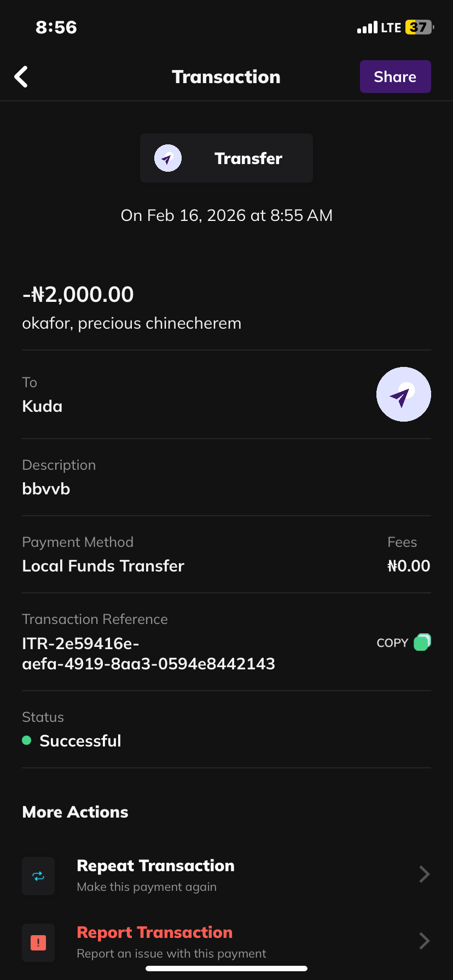This screenshot has height=980, width=453.
Task: Tap the red Report Transaction alert icon
Action: (38, 943)
